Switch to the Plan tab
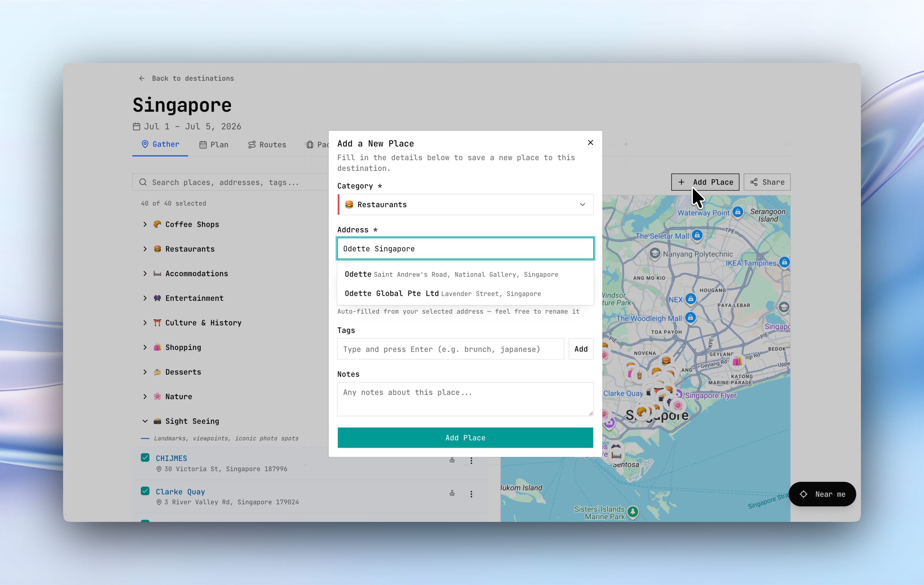 pyautogui.click(x=214, y=145)
